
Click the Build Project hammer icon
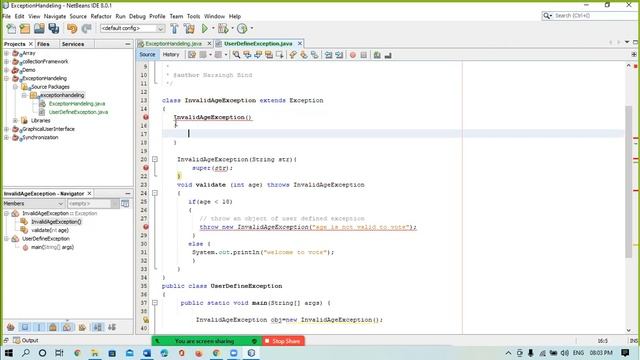174,29
